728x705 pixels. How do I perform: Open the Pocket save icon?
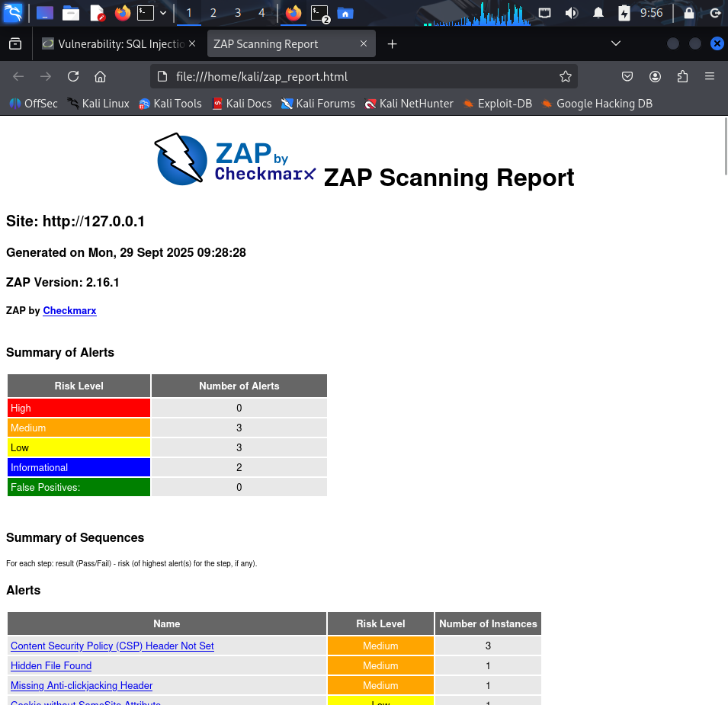coord(627,76)
